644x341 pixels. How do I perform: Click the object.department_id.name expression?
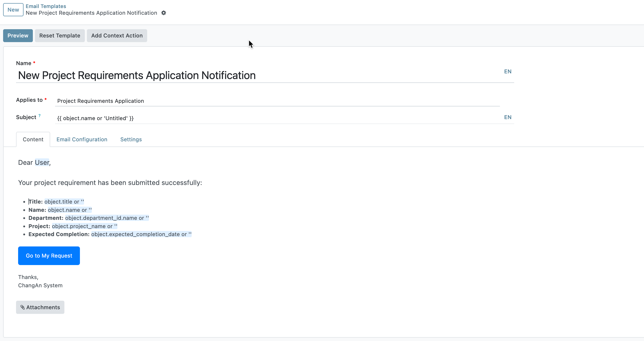pos(107,218)
